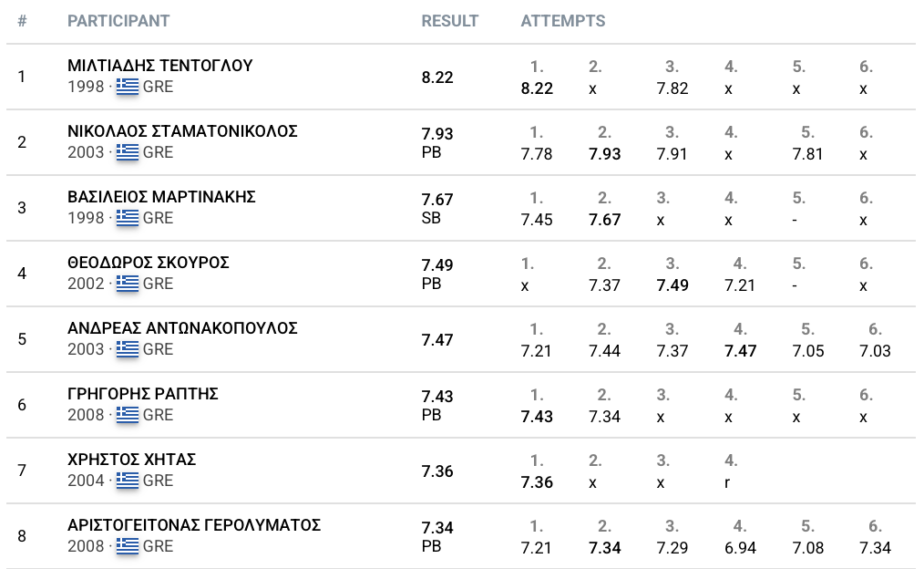Image resolution: width=924 pixels, height=569 pixels.
Task: Click the winning 8.22 result value
Action: [x=437, y=78]
